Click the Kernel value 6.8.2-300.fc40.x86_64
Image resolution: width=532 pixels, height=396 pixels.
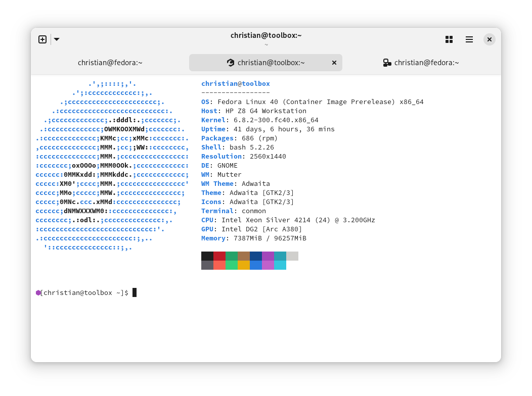click(x=276, y=120)
